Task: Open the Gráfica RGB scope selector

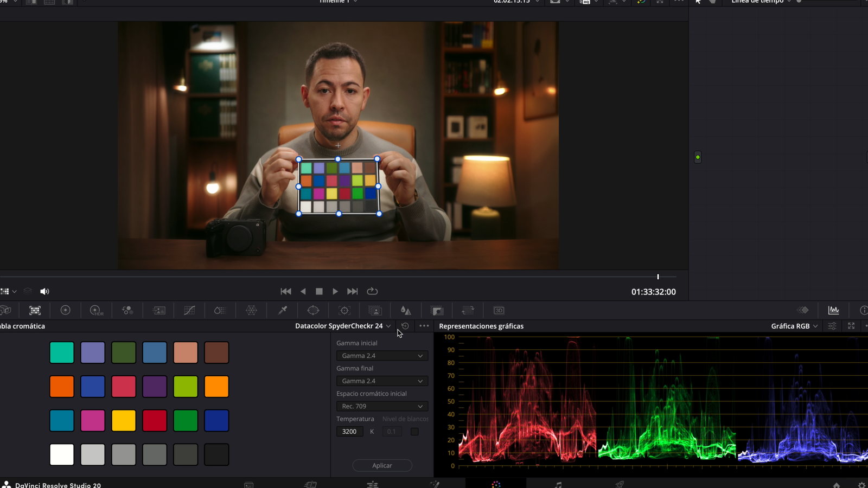Action: point(794,326)
